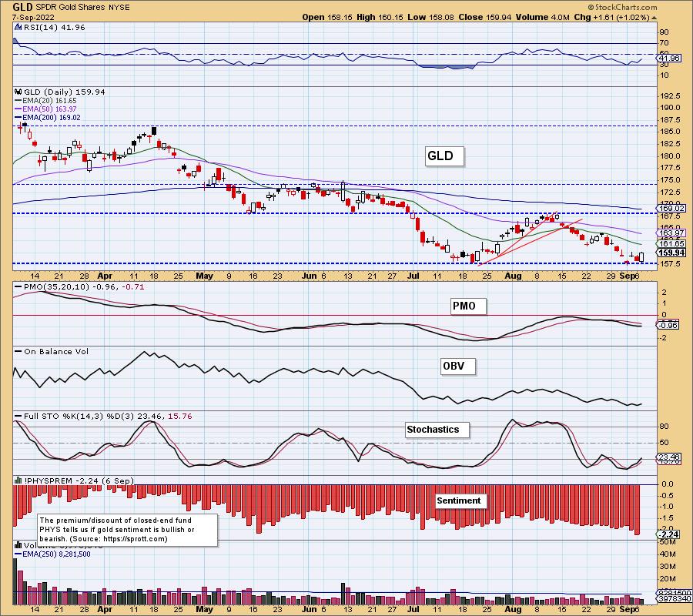Click the 159.94 last price tag
This screenshot has width=693, height=616.
pyautogui.click(x=671, y=253)
